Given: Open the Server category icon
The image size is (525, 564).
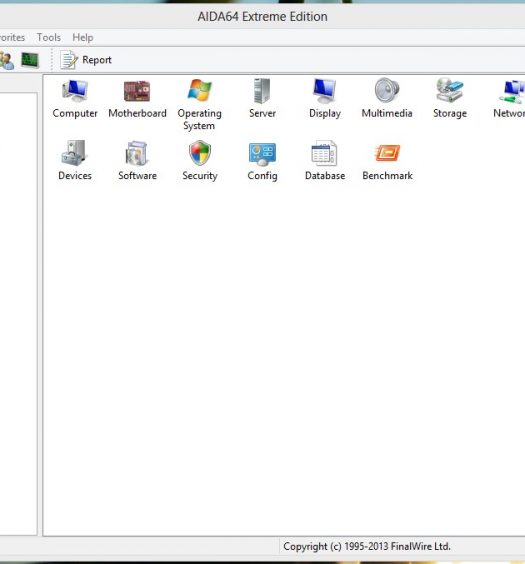Looking at the screenshot, I should coord(262,91).
